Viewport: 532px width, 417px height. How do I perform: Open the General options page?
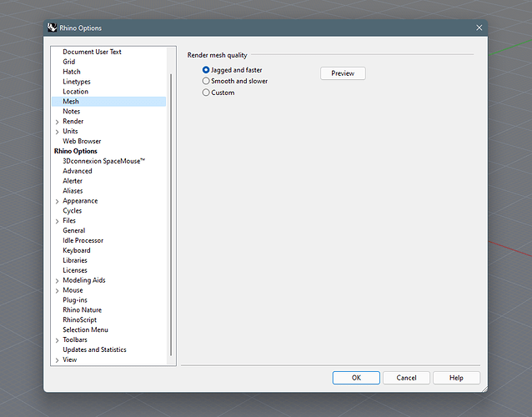point(74,230)
